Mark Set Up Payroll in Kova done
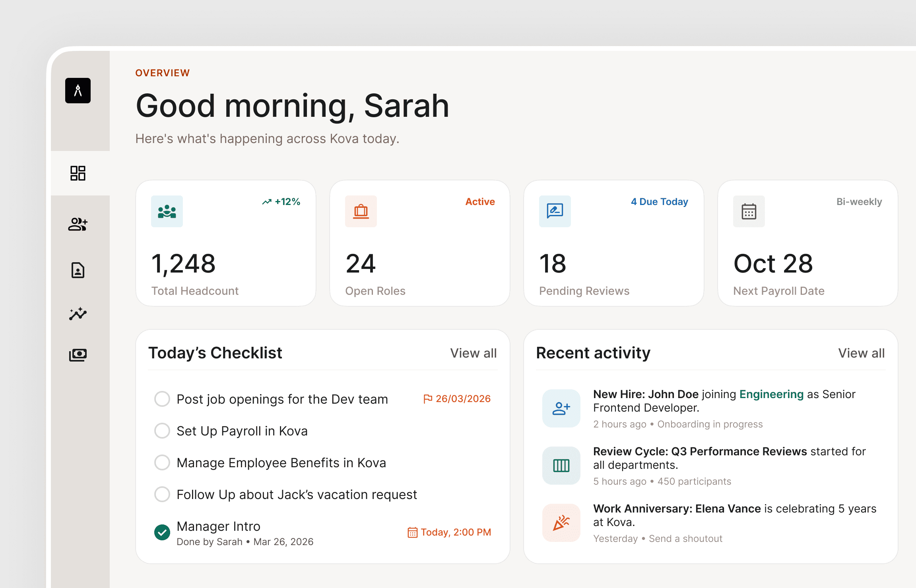Image resolution: width=916 pixels, height=588 pixels. [x=162, y=431]
